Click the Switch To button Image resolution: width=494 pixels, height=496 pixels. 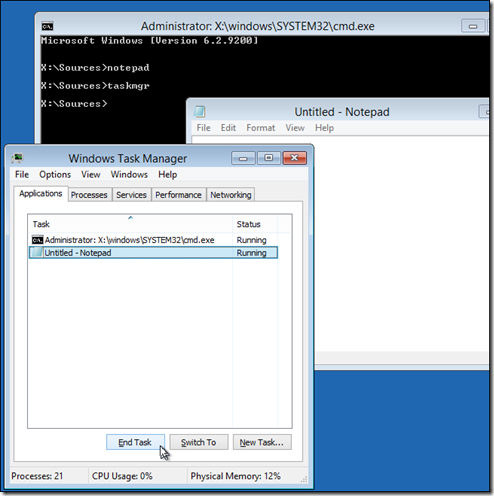[x=199, y=442]
